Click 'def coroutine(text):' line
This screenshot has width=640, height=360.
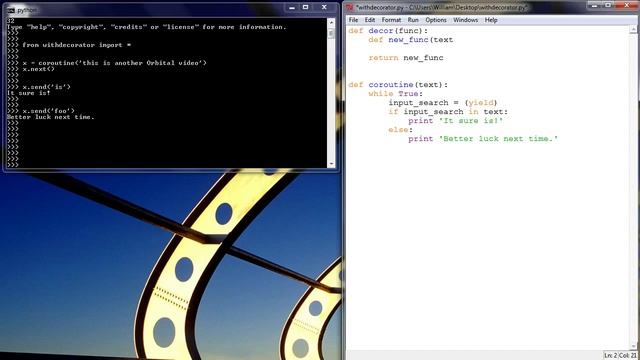coord(398,85)
